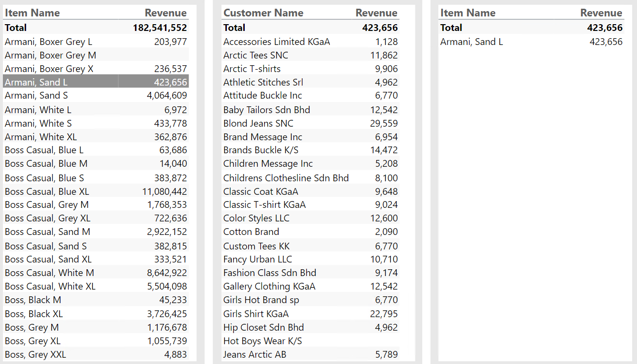Select customer Jeans Arctic AB
The height and width of the screenshot is (364, 637).
click(x=255, y=354)
